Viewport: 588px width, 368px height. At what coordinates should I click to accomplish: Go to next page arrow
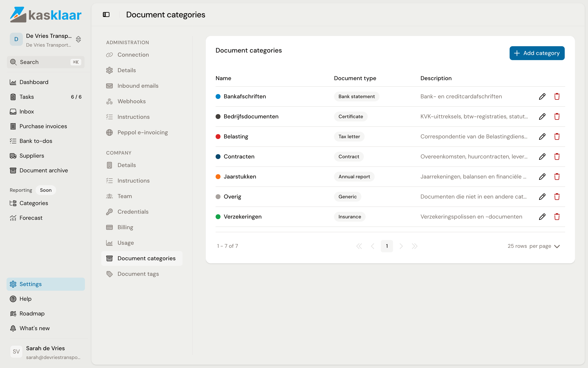click(x=401, y=246)
